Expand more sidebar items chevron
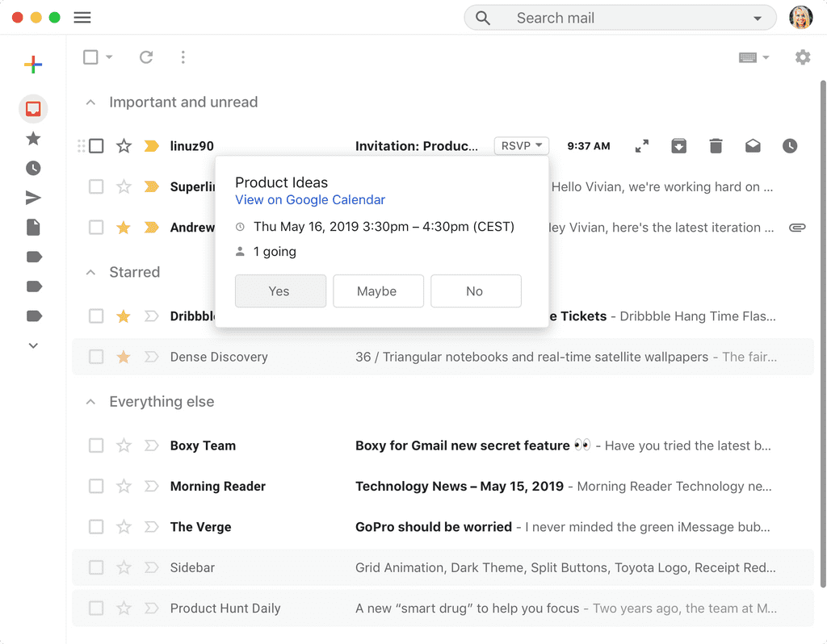The image size is (827, 644). 33,345
